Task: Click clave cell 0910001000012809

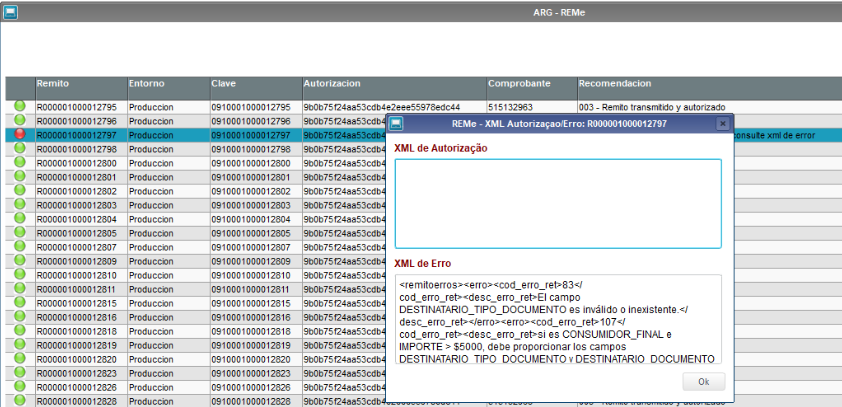Action: coord(256,261)
